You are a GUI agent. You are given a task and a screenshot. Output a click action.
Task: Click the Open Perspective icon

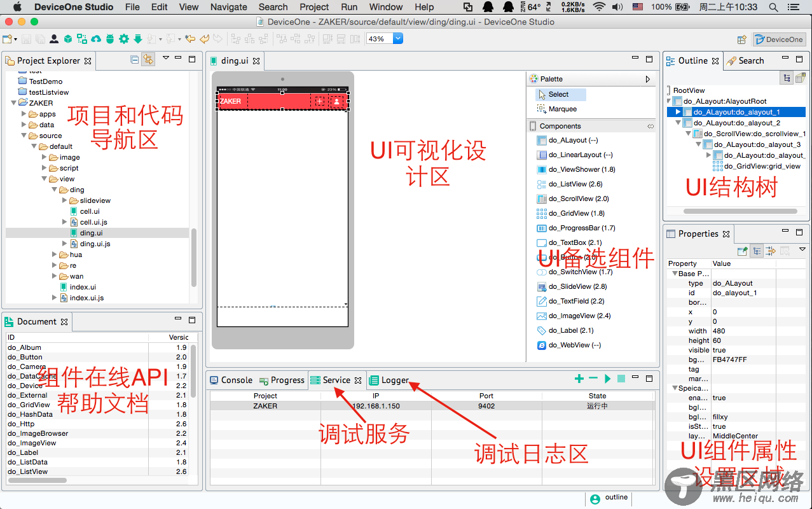[x=741, y=39]
